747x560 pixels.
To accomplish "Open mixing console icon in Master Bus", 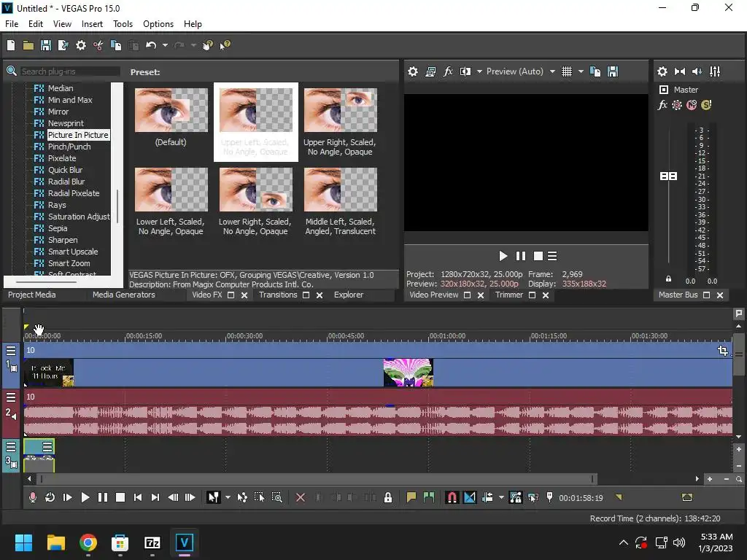I will (715, 71).
